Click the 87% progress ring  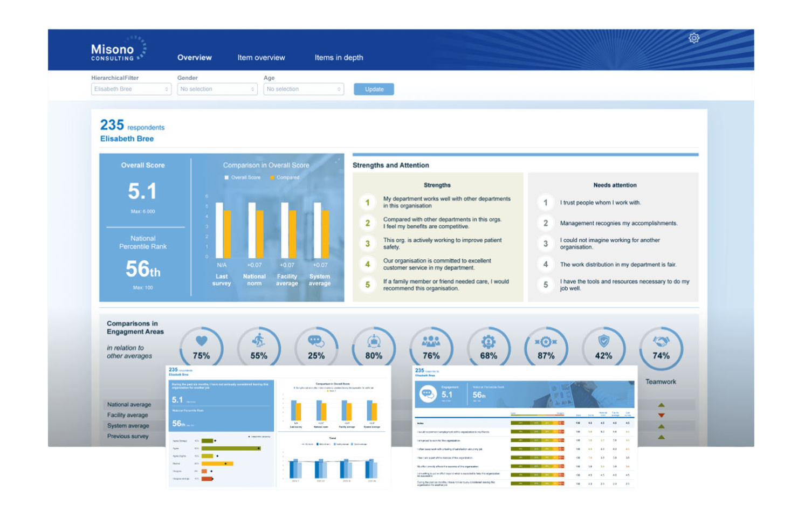(x=546, y=355)
